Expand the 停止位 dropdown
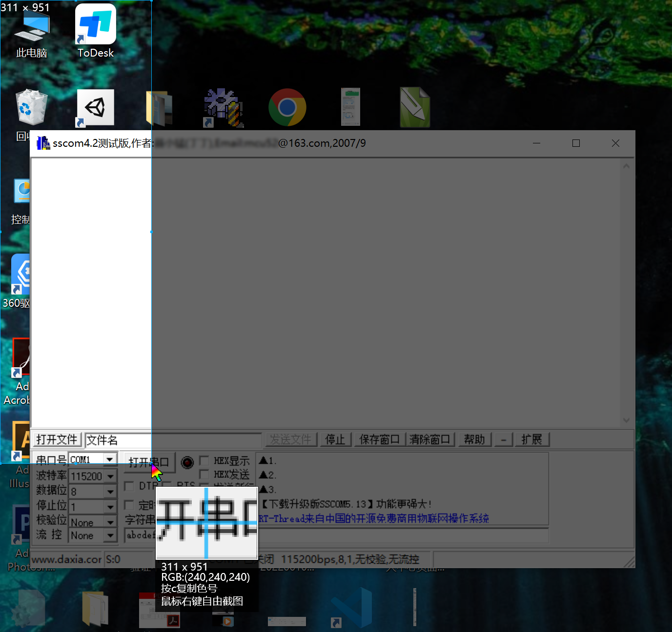The width and height of the screenshot is (672, 632). click(111, 507)
